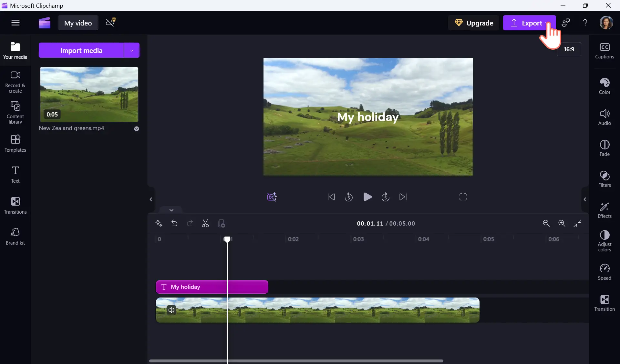Click the Import media button

[x=81, y=50]
